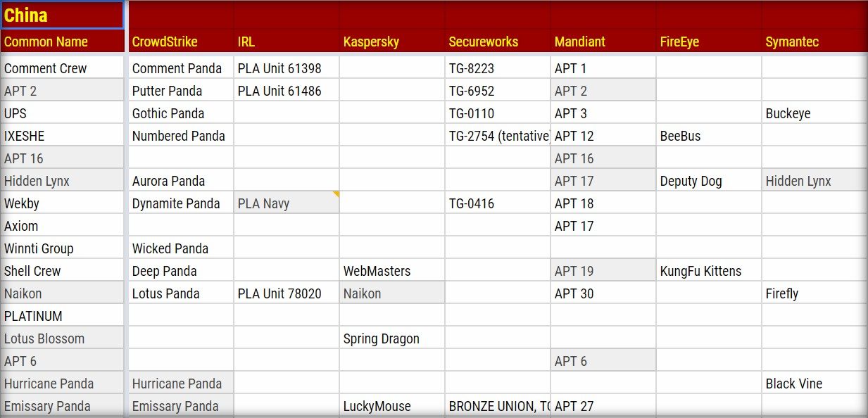
Task: Click the KungFu Kittens cell
Action: coord(708,272)
